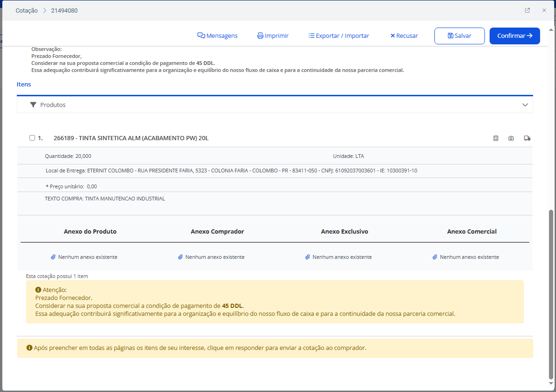Open Exportar / Importar menu
Screen dimensions: 556x392
click(339, 36)
